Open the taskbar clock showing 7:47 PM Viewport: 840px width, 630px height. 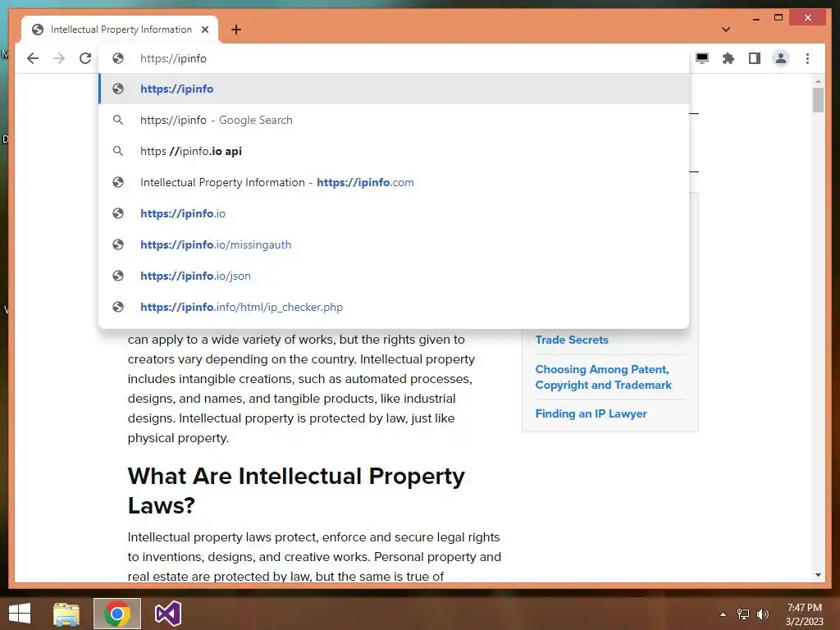804,614
